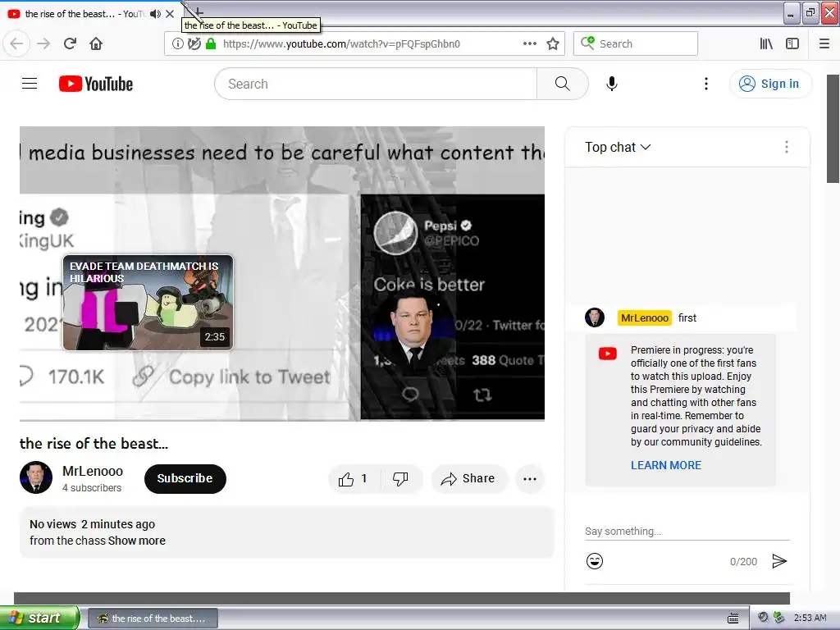Open a new tab with plus button
Viewport: 840px width, 630px height.
click(x=199, y=11)
